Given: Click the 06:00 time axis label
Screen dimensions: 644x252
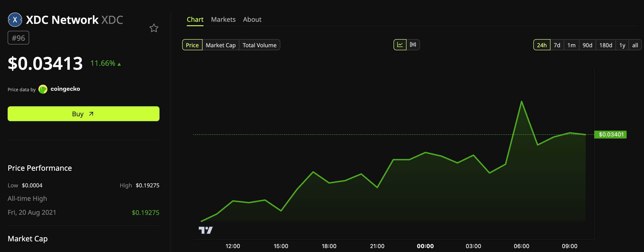Looking at the screenshot, I should 522,246.
